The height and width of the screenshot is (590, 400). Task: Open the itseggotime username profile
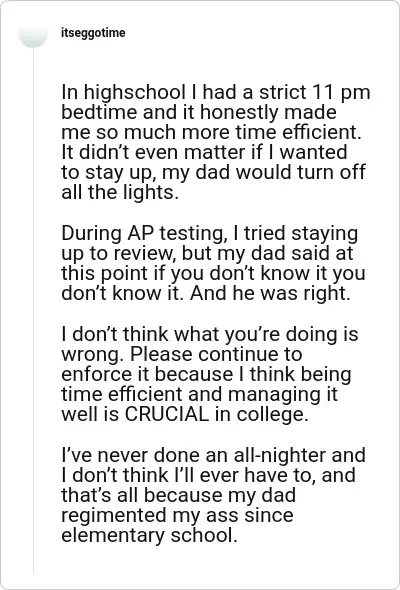coord(93,33)
